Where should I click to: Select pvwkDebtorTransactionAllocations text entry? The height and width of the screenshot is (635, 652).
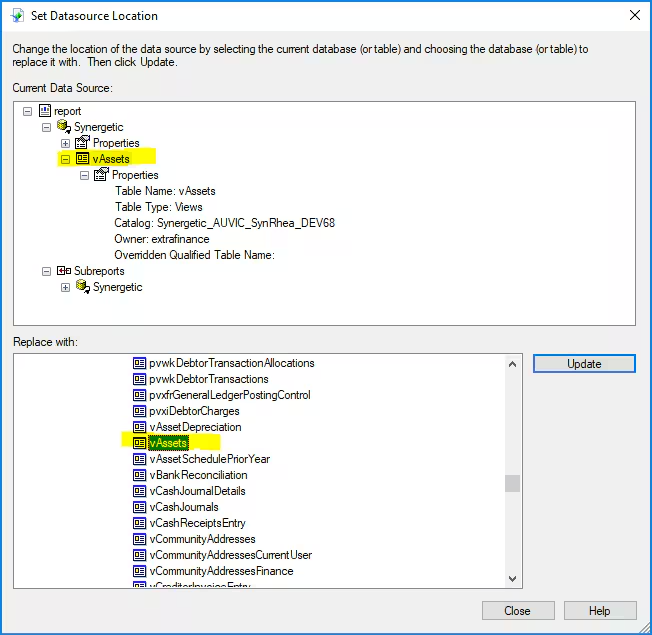[x=232, y=363]
